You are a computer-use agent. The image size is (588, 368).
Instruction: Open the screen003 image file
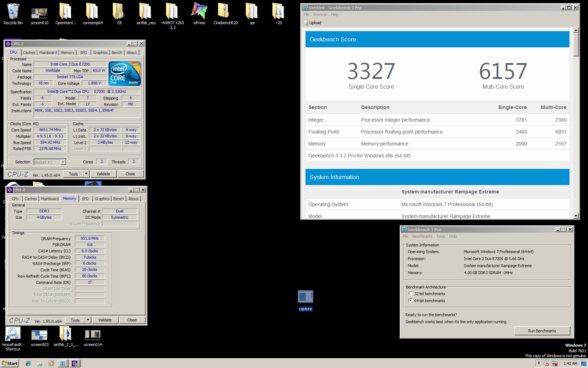point(40,338)
